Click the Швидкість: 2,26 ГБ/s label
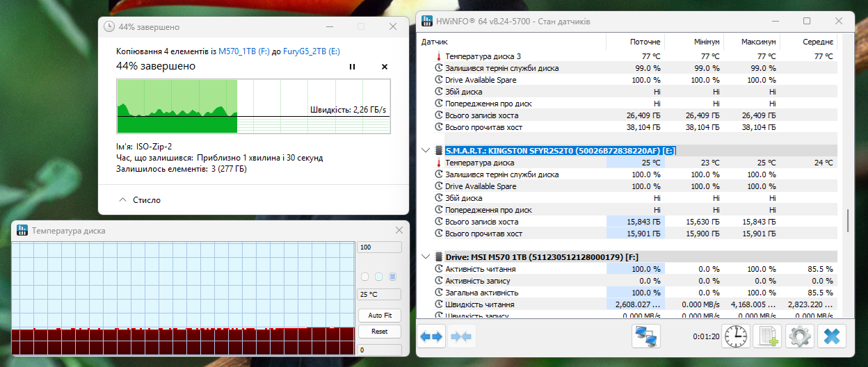Viewport: 868px width, 367px height. 348,110
